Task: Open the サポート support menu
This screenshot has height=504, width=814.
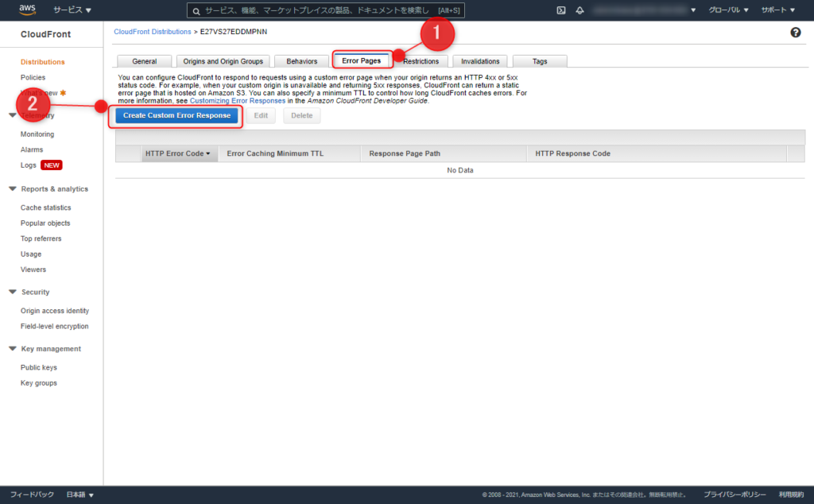Action: coord(777,10)
